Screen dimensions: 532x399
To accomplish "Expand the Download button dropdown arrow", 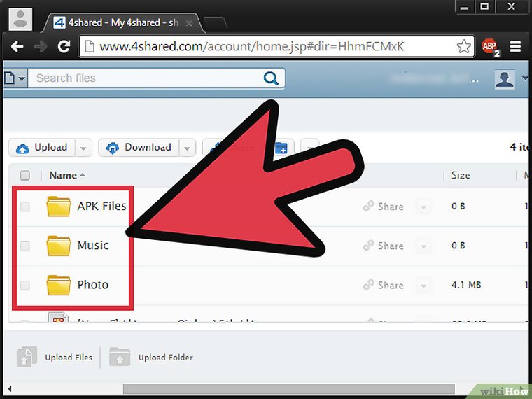I will coord(187,148).
